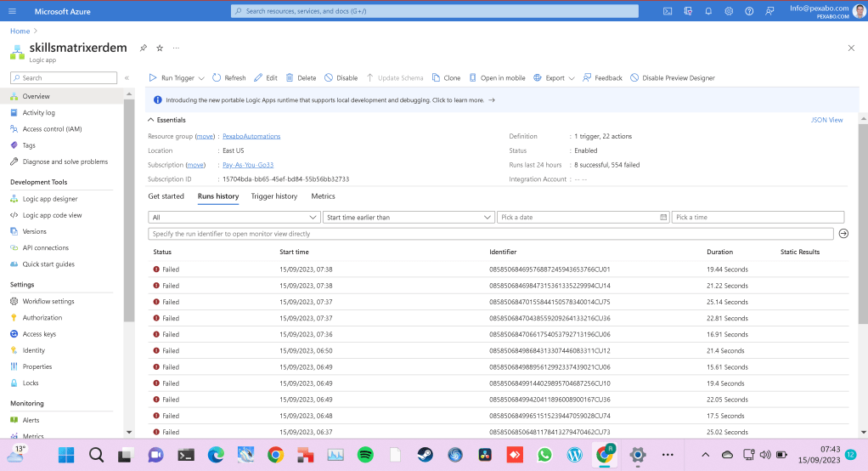
Task: Open the top bar feedback icon
Action: [x=769, y=11]
